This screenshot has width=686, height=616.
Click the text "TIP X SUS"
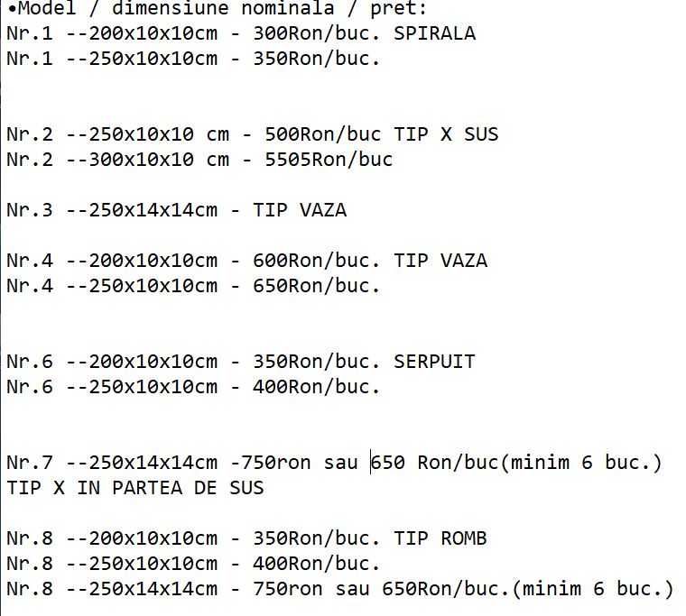446,135
